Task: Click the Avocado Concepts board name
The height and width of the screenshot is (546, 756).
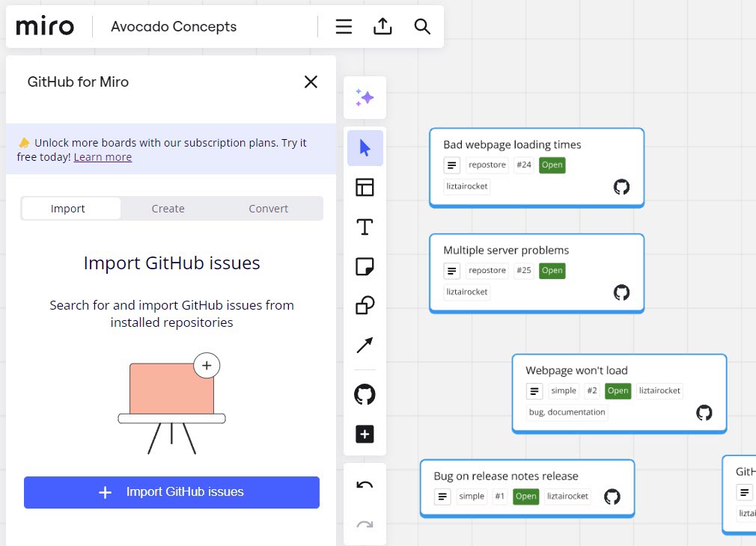Action: coord(174,26)
